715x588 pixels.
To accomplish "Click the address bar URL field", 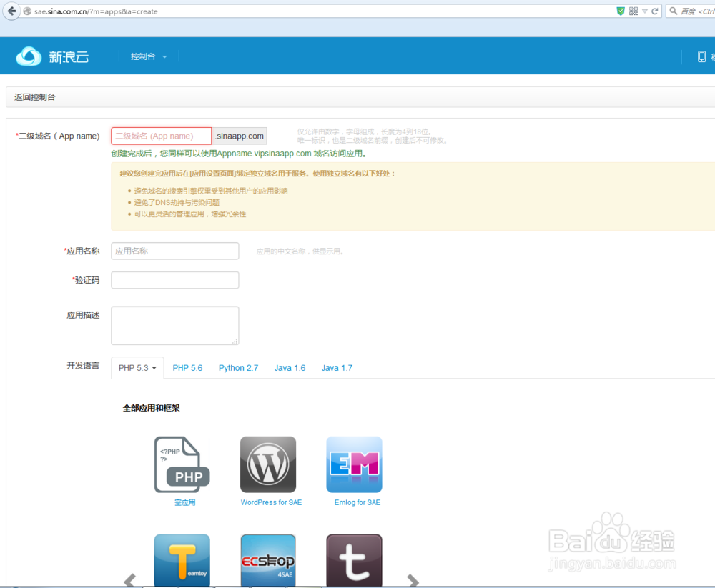I will (319, 11).
